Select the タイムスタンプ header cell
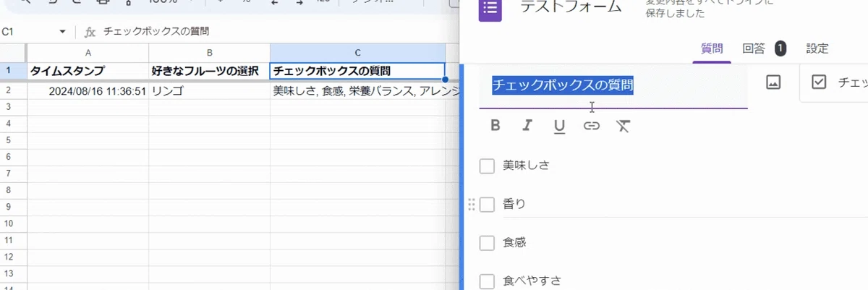 [x=88, y=71]
